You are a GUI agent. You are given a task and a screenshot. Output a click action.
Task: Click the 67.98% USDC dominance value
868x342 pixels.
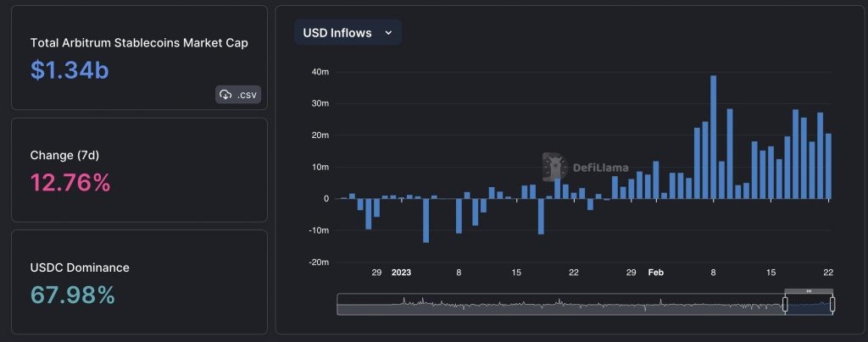click(x=73, y=295)
